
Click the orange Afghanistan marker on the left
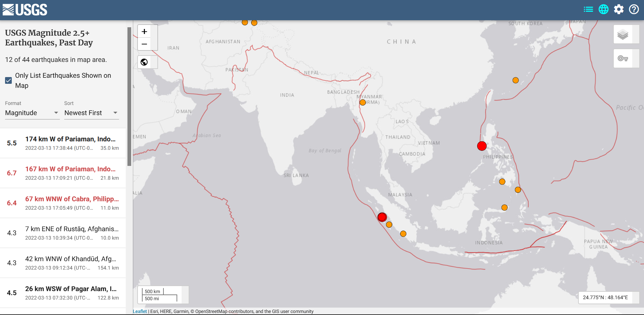tap(245, 23)
